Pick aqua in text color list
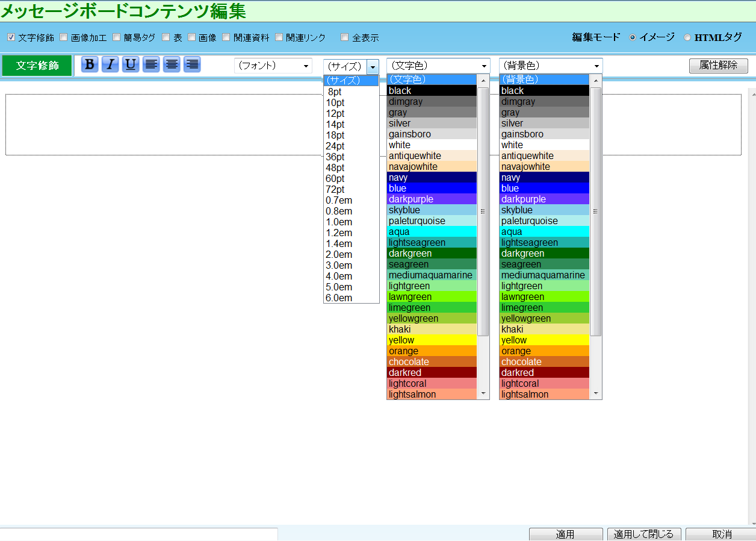Image resolution: width=756 pixels, height=541 pixels. (x=432, y=232)
